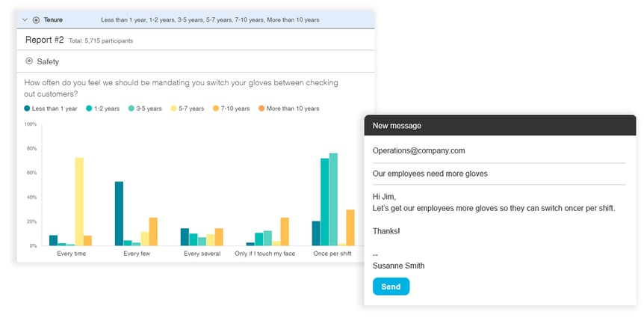Click the orange bar under Only if I touch my face
Image resolution: width=644 pixels, height=318 pixels.
pyautogui.click(x=284, y=231)
